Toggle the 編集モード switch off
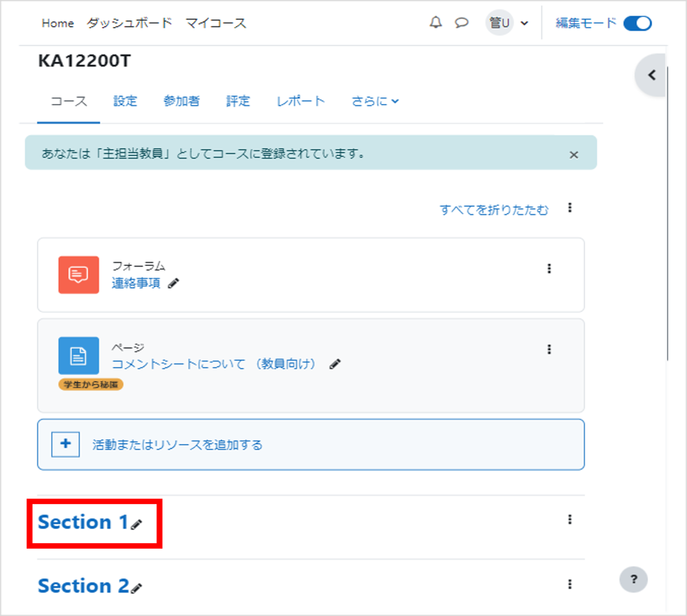This screenshot has height=616, width=687. 638,23
